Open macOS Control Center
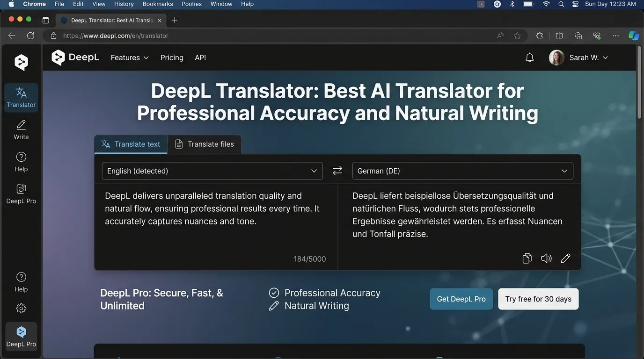 point(575,4)
